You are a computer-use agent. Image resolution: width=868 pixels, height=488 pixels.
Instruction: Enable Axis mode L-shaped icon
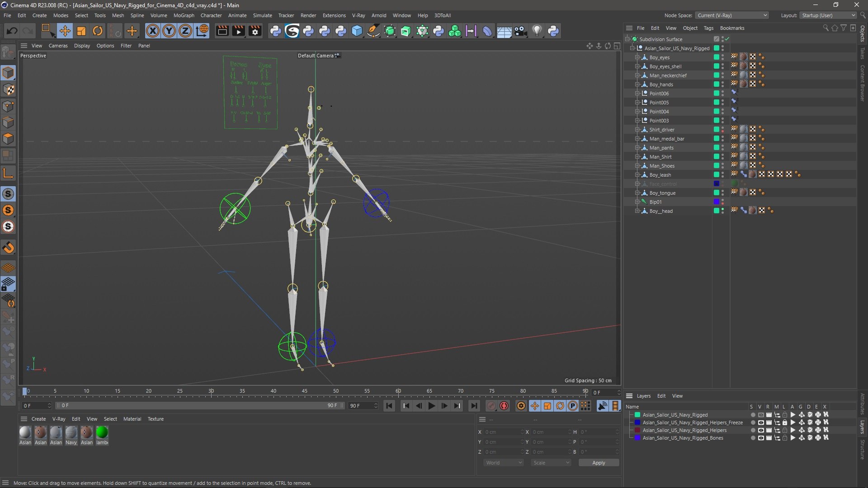[x=8, y=173]
